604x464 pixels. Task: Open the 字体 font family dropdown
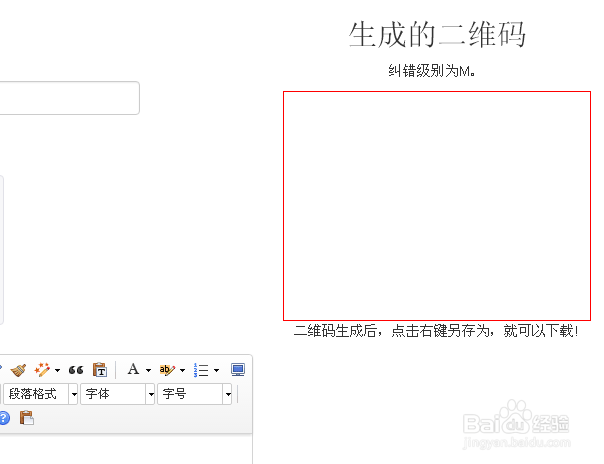(x=117, y=394)
